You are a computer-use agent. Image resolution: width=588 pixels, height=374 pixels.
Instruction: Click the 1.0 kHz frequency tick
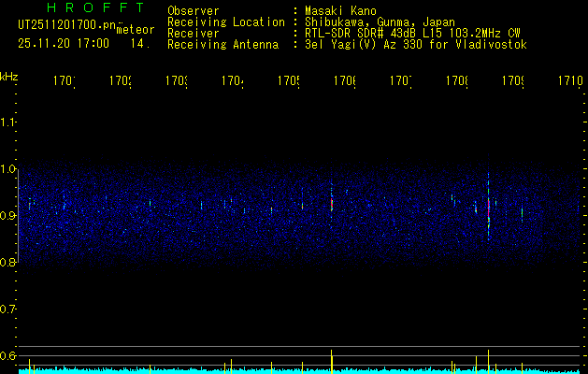(x=8, y=169)
